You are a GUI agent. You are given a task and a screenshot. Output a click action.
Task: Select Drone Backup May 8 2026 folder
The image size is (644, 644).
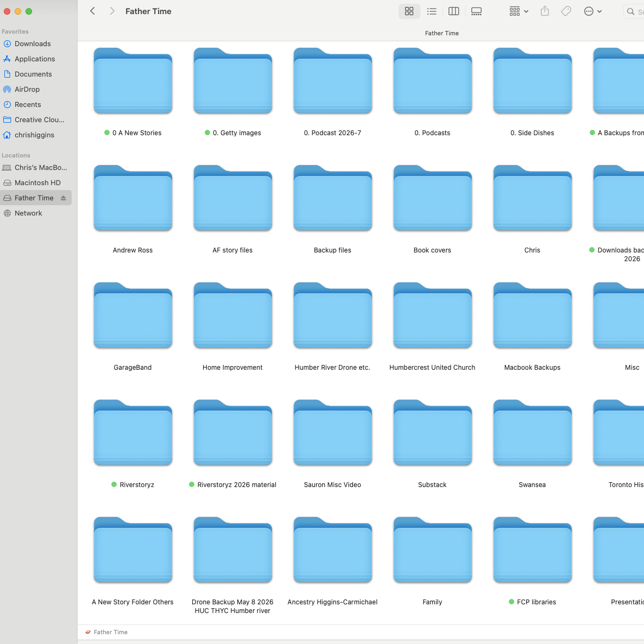[x=232, y=550]
